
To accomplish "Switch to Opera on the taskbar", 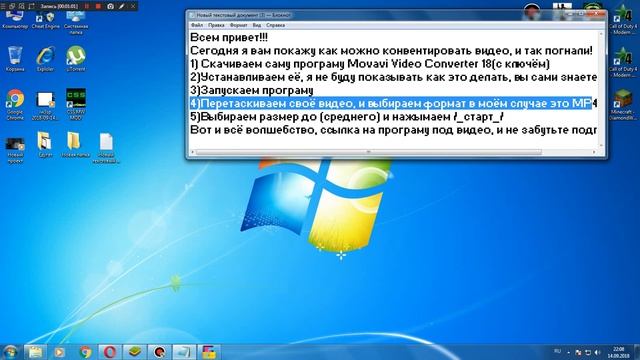I will 110,352.
